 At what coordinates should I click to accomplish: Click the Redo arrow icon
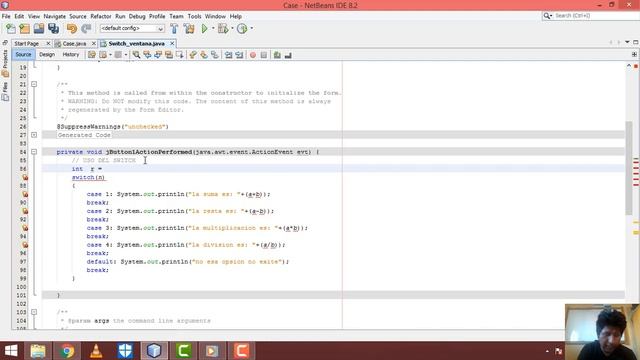pos(86,29)
